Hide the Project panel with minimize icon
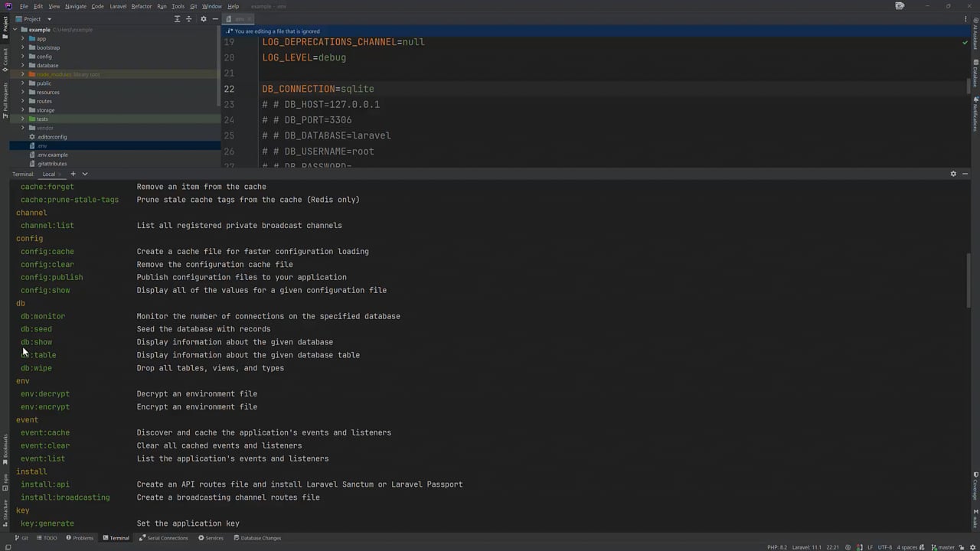The image size is (980, 551). pos(214,19)
